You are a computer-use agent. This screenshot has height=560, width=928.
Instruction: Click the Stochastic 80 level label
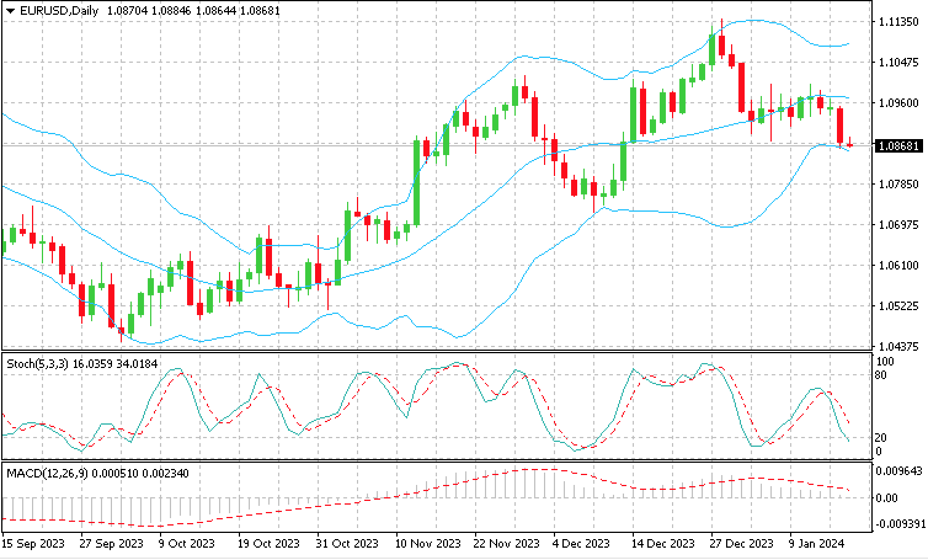[881, 375]
